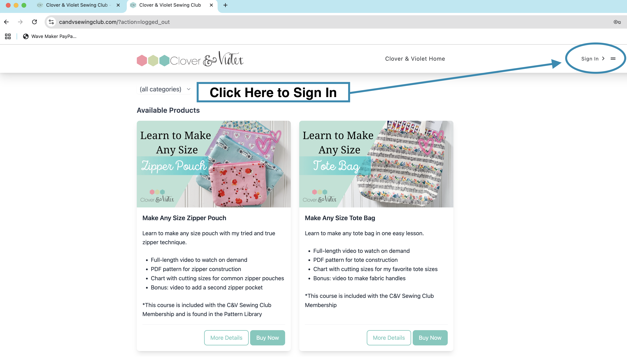The height and width of the screenshot is (364, 627).
Task: View More Details for Tote Bag
Action: 389,337
